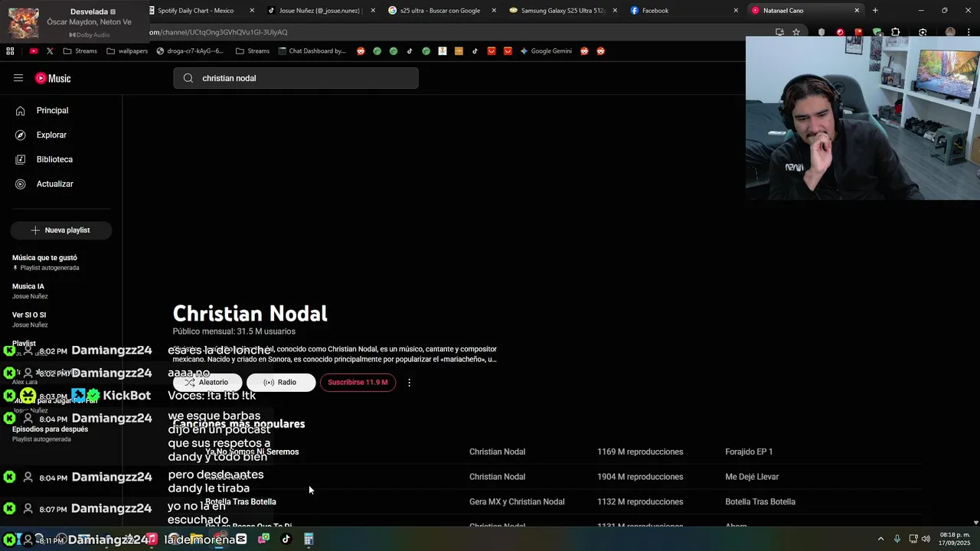Click the magnifier icon in the search box
The image size is (980, 551).
[188, 78]
